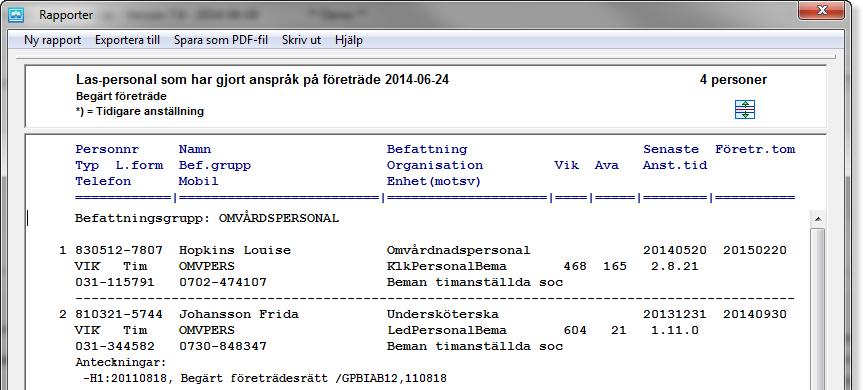863x390 pixels.
Task: Click Spara som PDF-fil
Action: (221, 40)
